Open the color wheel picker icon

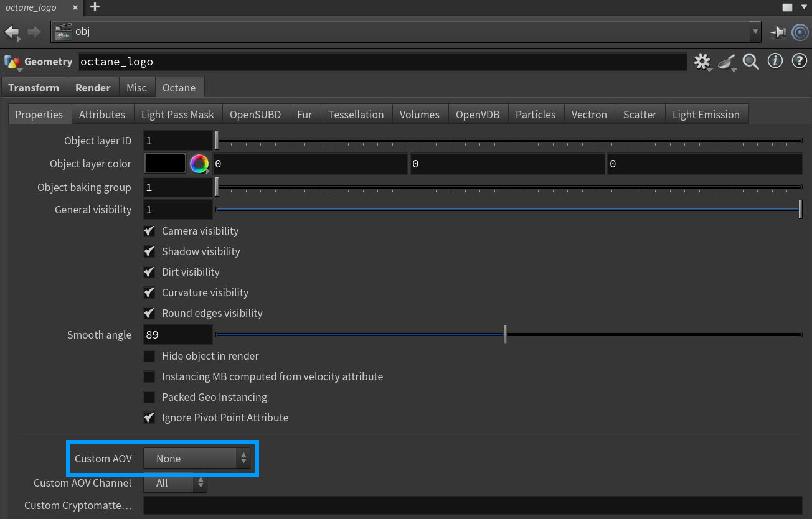[x=199, y=164]
